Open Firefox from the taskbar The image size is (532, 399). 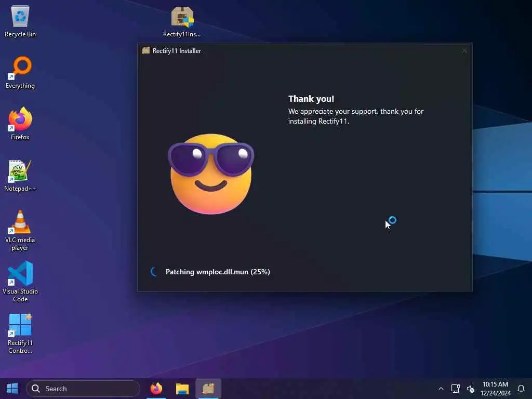(x=156, y=389)
